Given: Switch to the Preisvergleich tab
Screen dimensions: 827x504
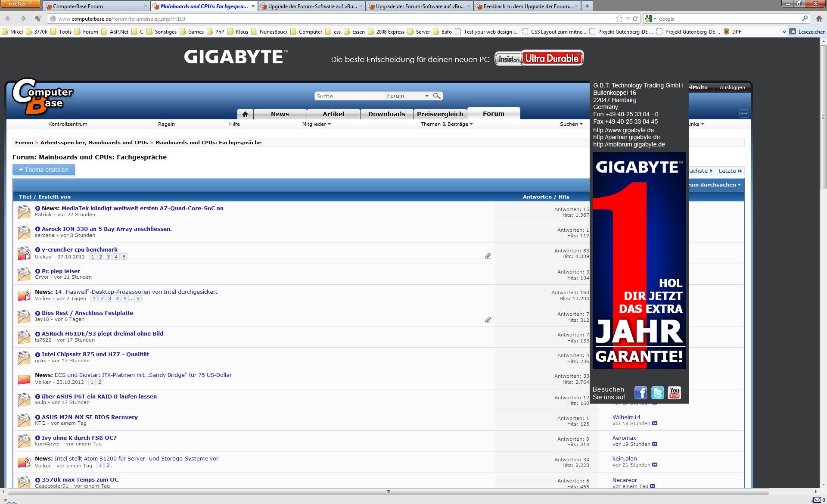Looking at the screenshot, I should [x=440, y=114].
